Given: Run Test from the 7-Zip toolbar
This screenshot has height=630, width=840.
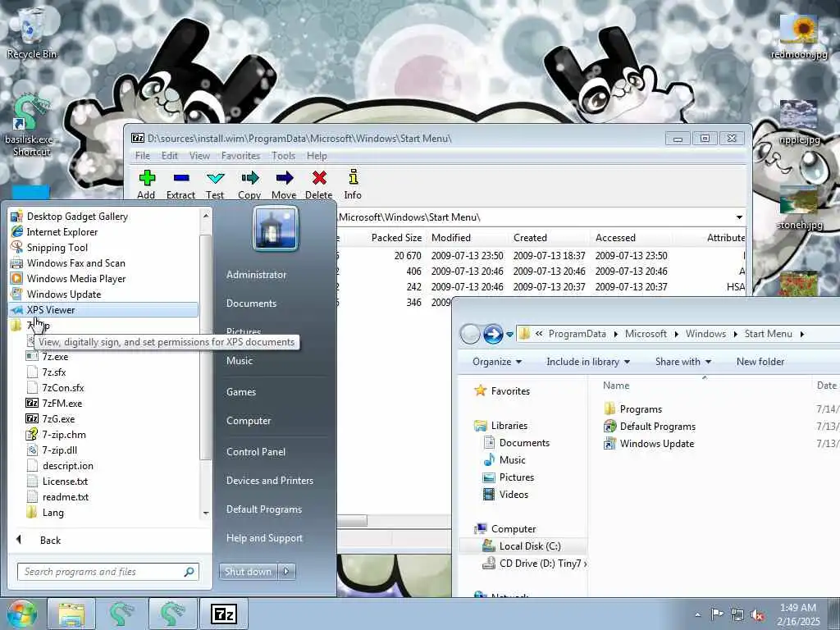Looking at the screenshot, I should click(x=215, y=185).
